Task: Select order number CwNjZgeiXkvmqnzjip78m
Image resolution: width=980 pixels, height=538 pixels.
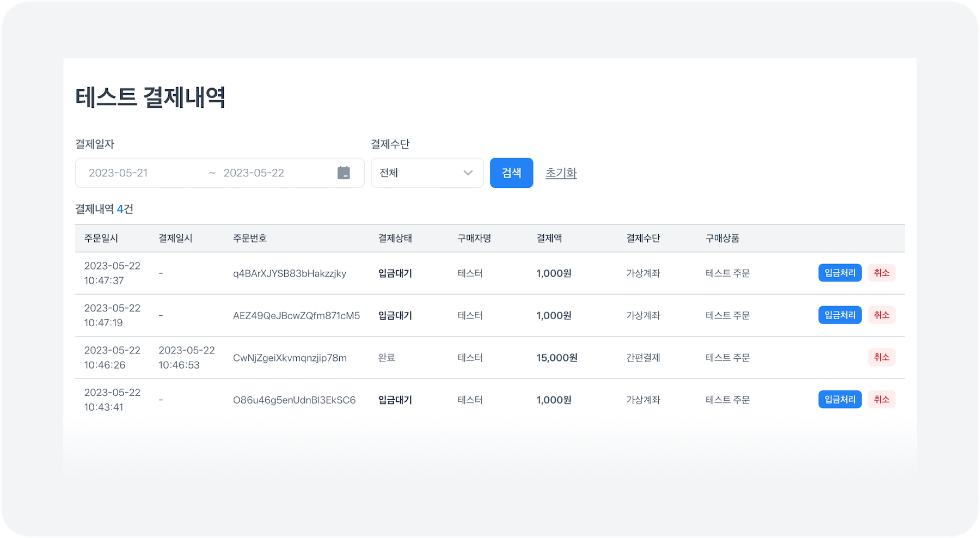Action: click(290, 358)
